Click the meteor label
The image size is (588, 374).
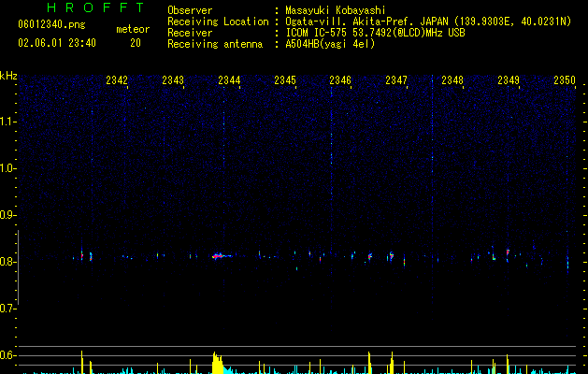coord(133,29)
